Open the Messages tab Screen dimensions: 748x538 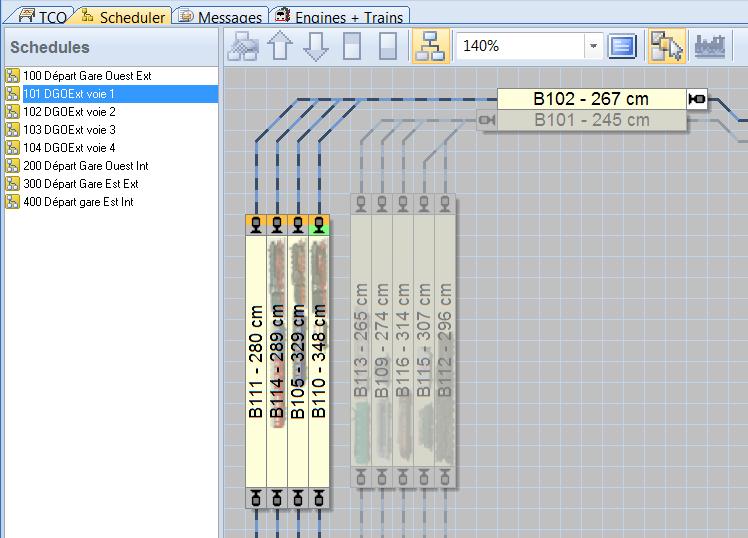click(220, 16)
